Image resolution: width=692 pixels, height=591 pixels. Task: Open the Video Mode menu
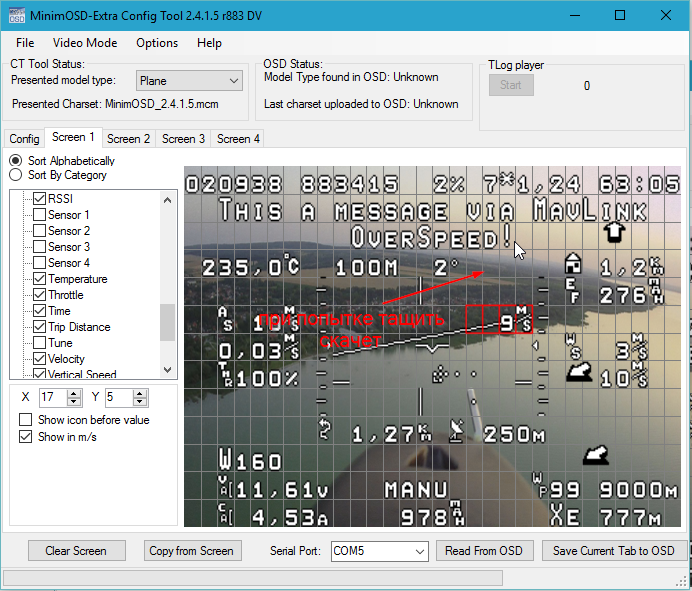85,43
